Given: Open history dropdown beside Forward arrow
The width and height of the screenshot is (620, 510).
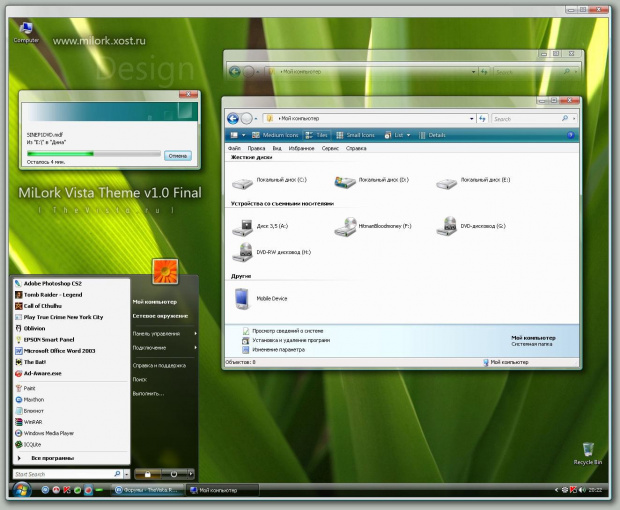Looking at the screenshot, I should [256, 119].
